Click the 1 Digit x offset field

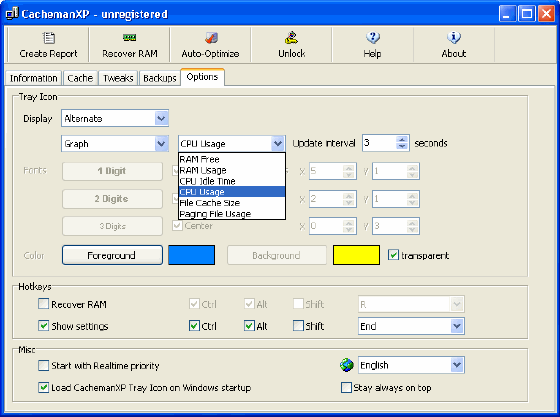pos(326,171)
